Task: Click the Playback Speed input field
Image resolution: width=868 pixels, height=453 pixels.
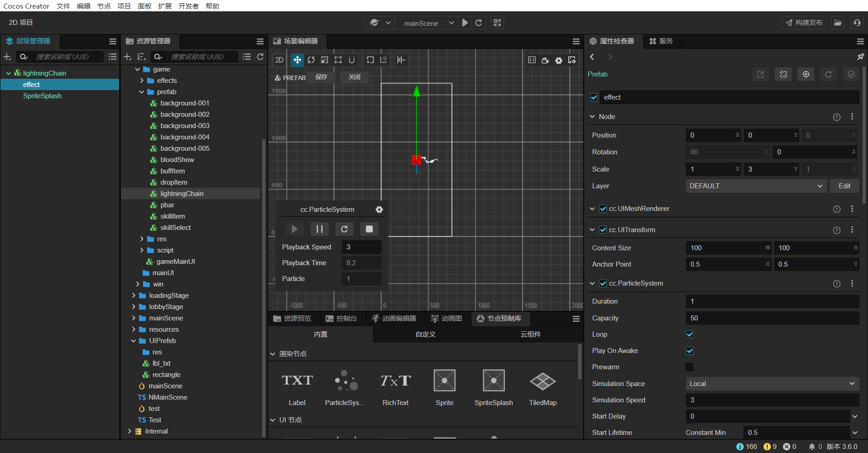Action: pyautogui.click(x=362, y=247)
